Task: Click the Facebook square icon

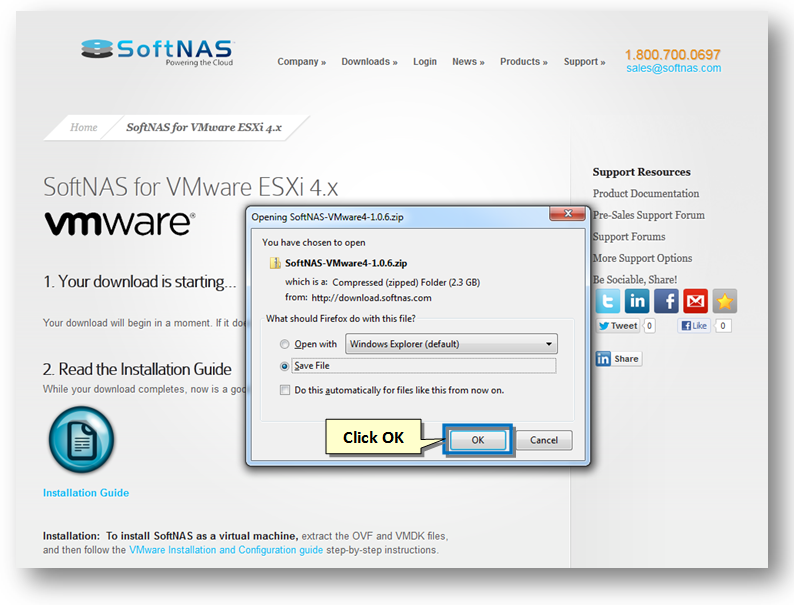Action: coord(666,301)
